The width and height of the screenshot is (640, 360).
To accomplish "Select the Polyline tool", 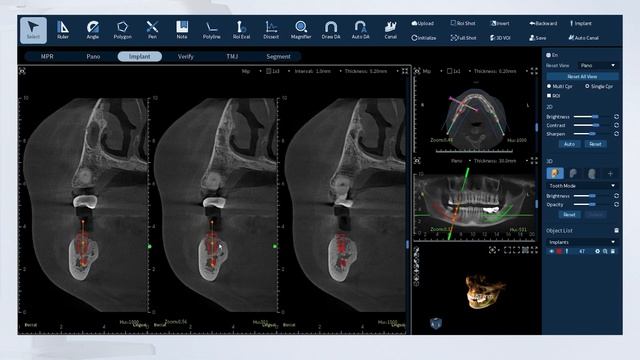I will (212, 30).
